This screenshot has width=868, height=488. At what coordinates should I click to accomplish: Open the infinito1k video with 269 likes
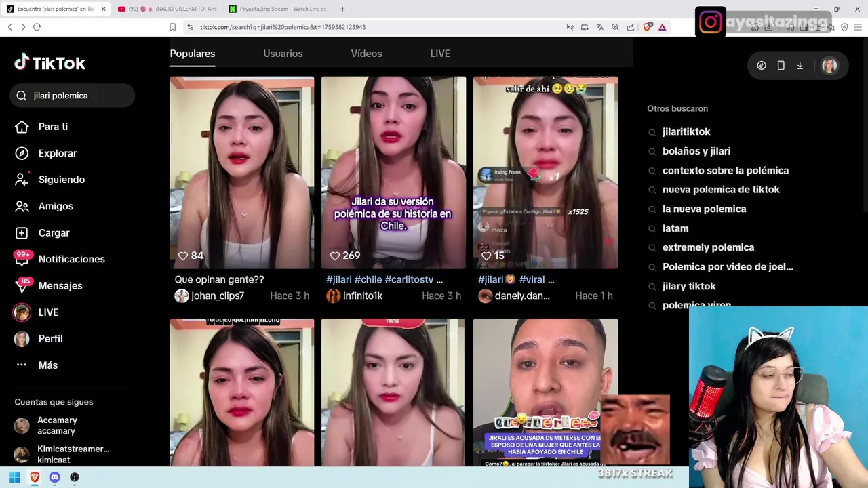pyautogui.click(x=393, y=172)
